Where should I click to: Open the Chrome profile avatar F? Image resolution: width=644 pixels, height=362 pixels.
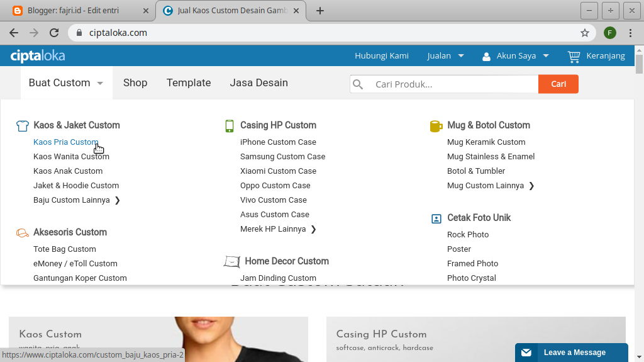pyautogui.click(x=610, y=33)
